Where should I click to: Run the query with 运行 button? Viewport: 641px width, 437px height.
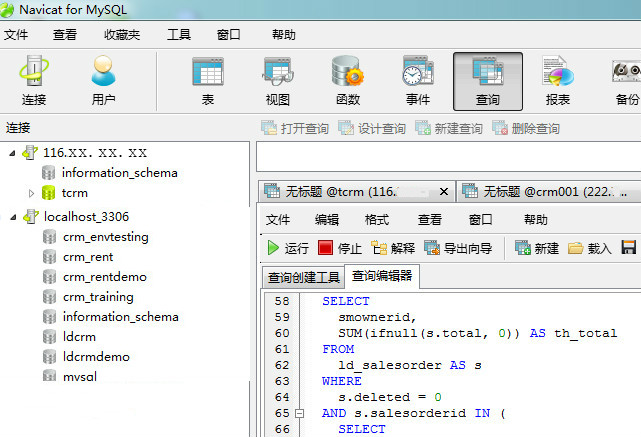288,248
